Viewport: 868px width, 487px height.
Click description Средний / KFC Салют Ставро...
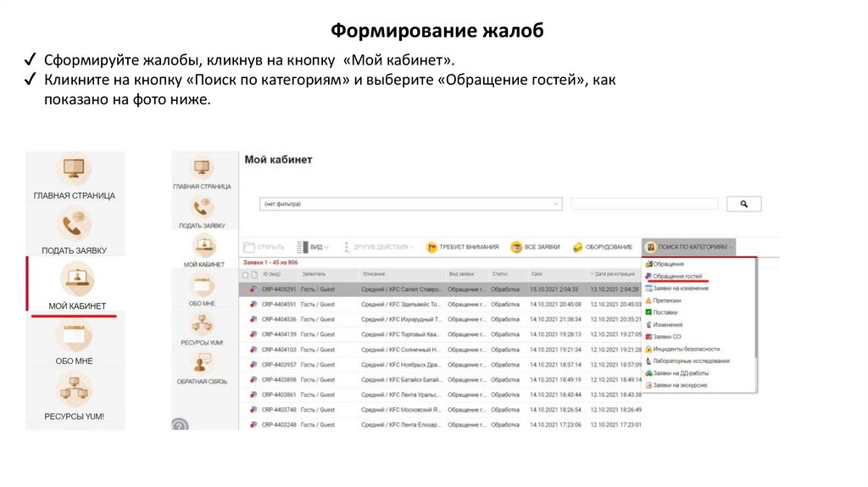[x=402, y=289]
